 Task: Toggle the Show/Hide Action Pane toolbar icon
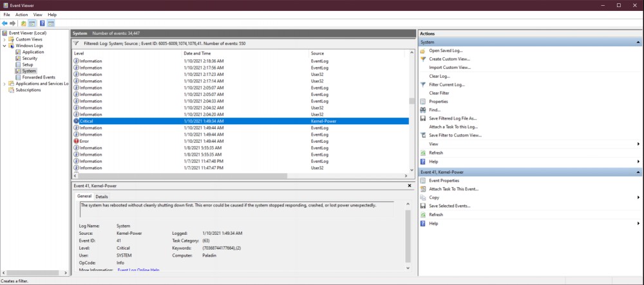click(x=50, y=23)
